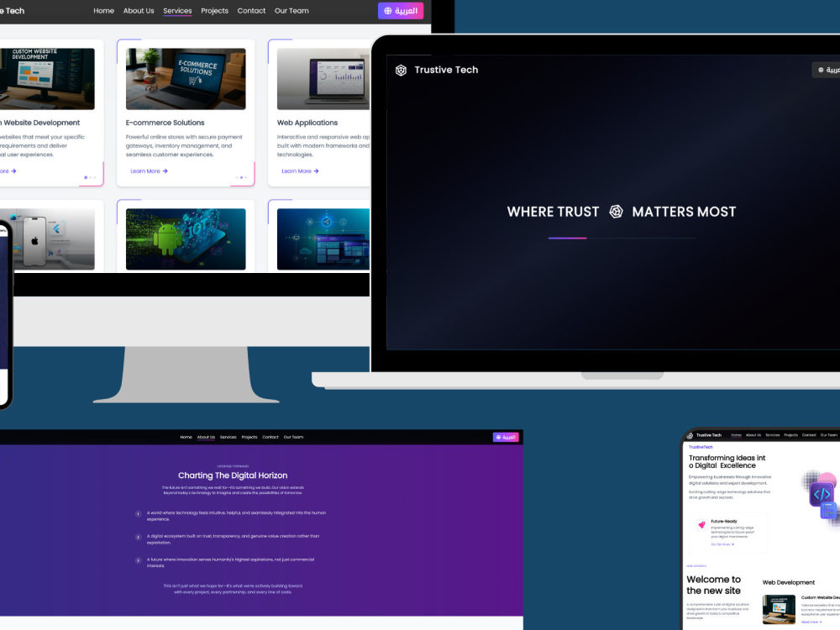Click the arrow icon beside E-commerce Learn More

(165, 171)
